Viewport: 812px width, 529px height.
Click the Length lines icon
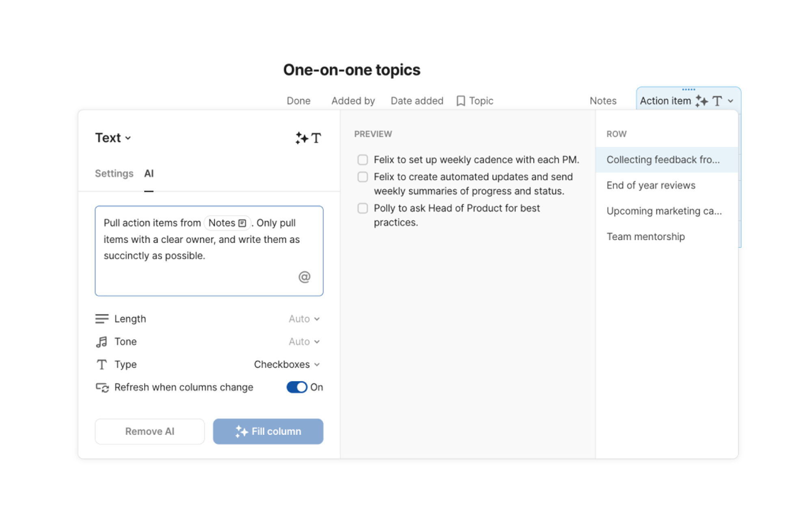pyautogui.click(x=101, y=319)
